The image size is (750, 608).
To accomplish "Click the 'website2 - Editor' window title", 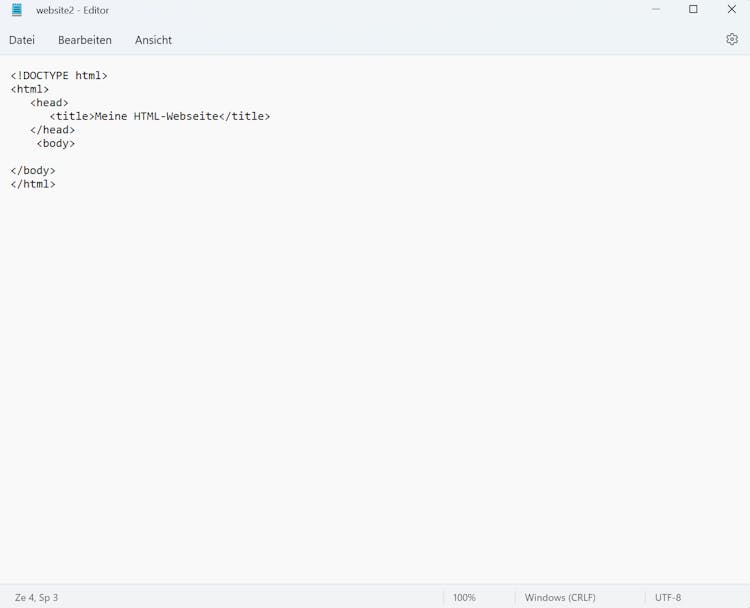I will pos(72,10).
